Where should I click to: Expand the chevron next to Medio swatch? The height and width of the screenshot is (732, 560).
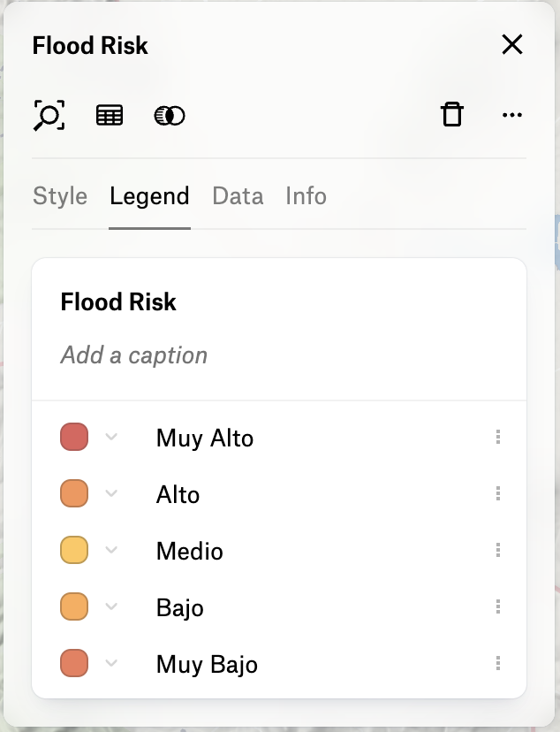pyautogui.click(x=111, y=550)
